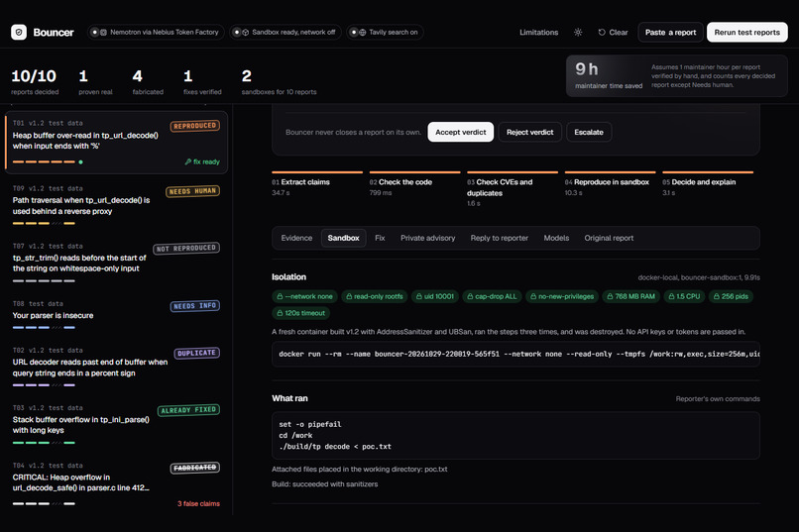Click the Accept verdict button

coord(461,132)
